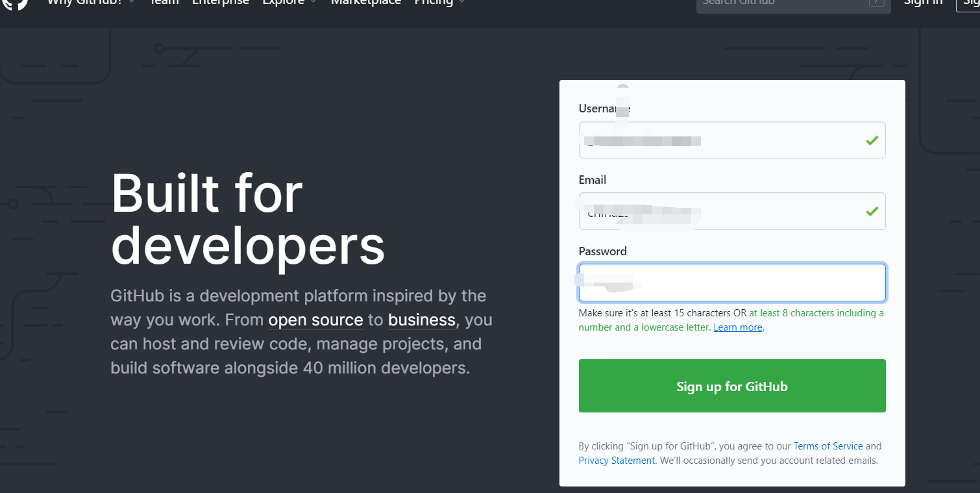
Task: Click the Sign up for GitHub button
Action: 732,386
